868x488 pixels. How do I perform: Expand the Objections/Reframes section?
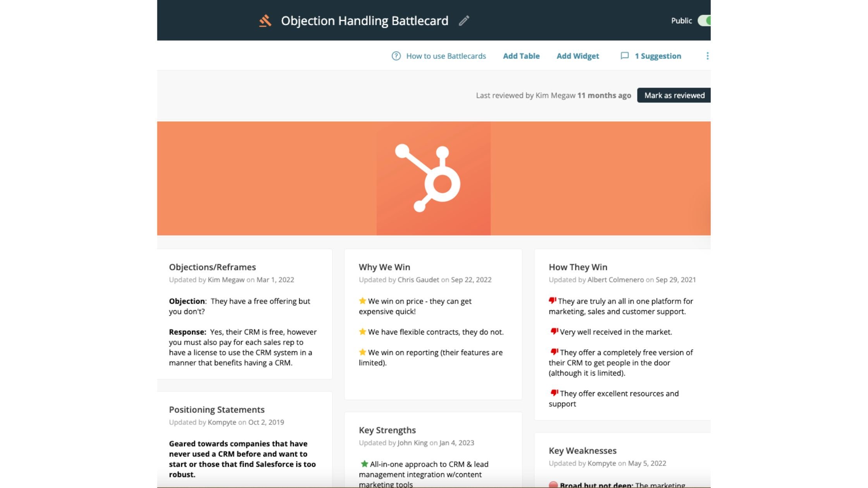212,266
